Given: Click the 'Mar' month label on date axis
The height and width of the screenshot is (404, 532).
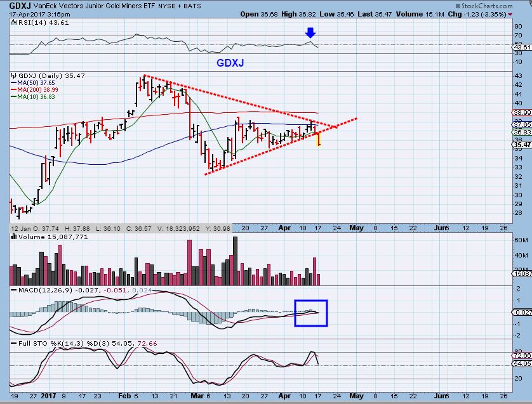Looking at the screenshot, I should point(197,396).
